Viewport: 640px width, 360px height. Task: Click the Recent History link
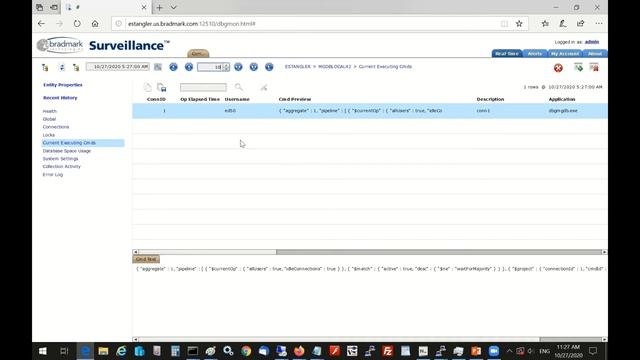point(60,98)
